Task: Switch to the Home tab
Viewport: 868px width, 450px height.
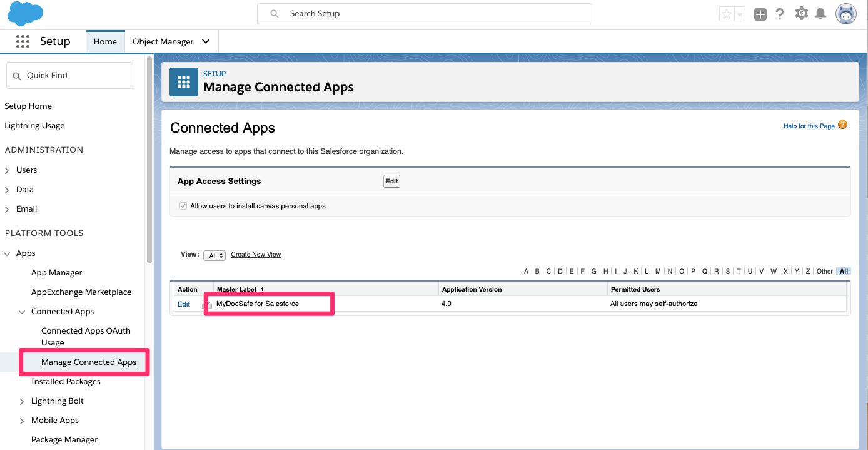Action: [x=105, y=41]
